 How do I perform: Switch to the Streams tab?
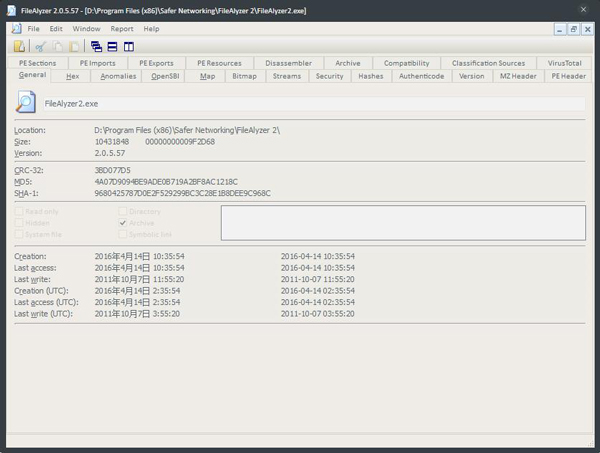tap(287, 76)
